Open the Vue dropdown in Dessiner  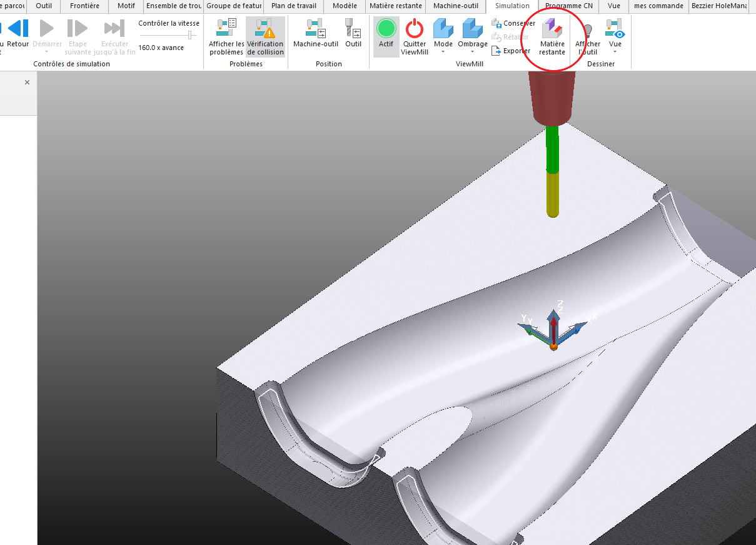tap(615, 52)
